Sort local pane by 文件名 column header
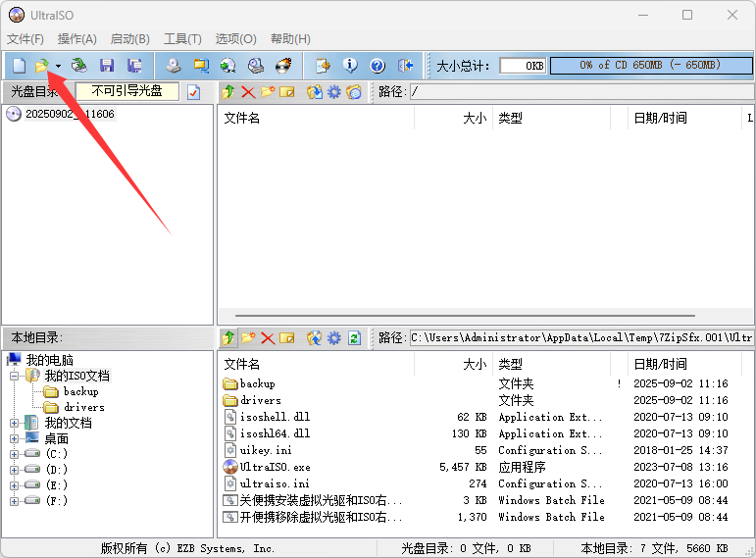Viewport: 756px width, 558px height. [x=317, y=364]
